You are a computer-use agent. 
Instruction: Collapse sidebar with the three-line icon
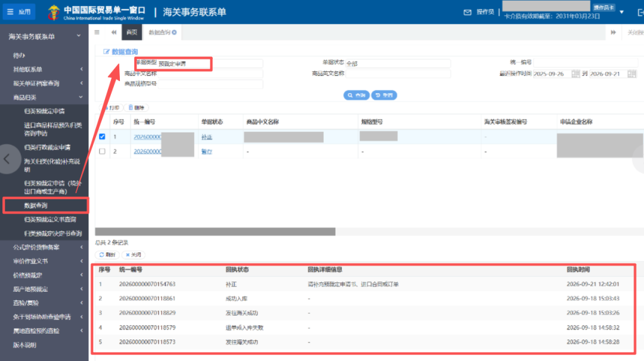pyautogui.click(x=97, y=32)
